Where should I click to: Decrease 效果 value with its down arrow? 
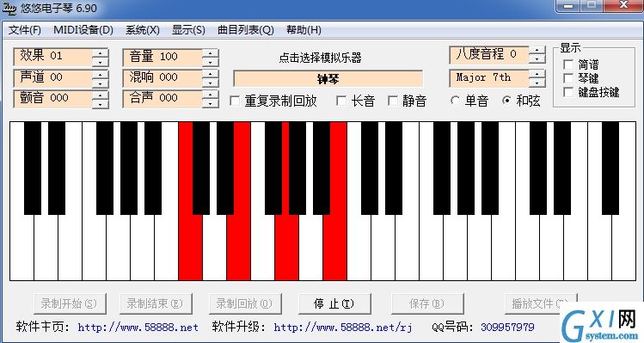(x=101, y=62)
